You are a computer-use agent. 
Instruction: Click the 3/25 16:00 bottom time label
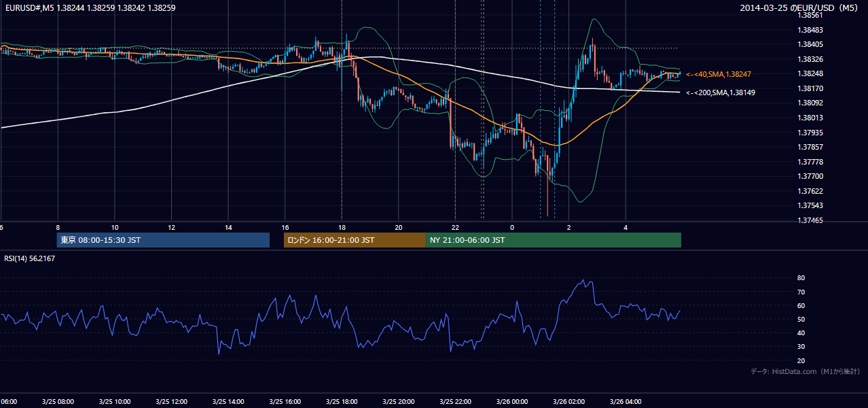click(285, 401)
